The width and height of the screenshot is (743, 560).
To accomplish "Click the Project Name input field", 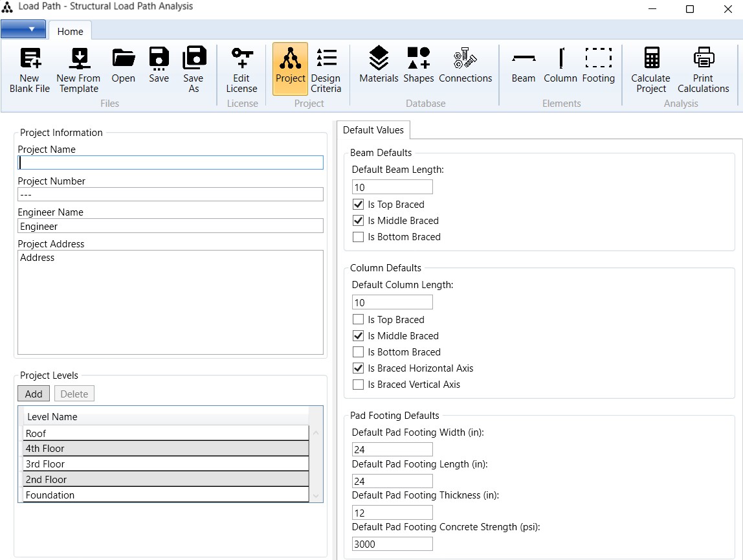I will tap(171, 163).
